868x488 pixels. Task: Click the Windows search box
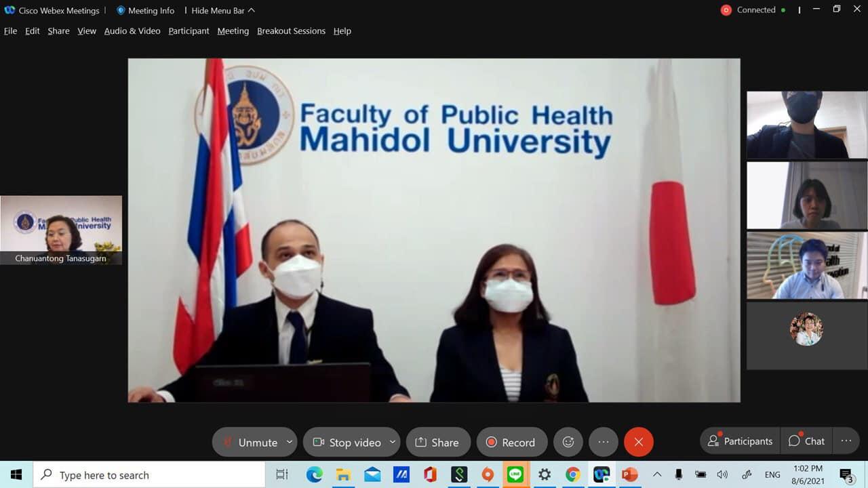(x=149, y=474)
